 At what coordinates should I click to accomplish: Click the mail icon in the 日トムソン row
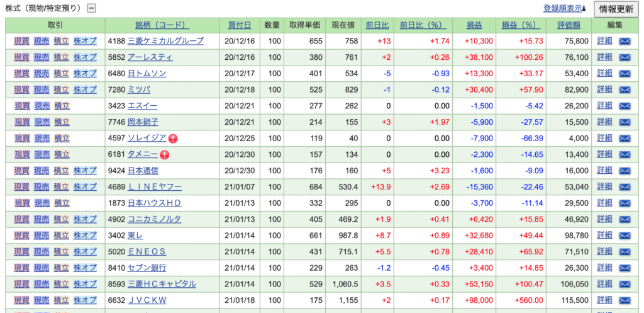point(625,74)
